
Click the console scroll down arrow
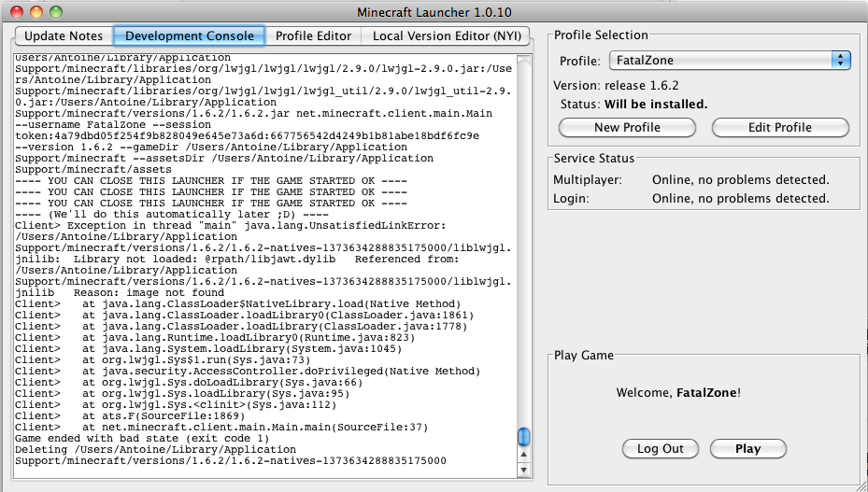523,470
